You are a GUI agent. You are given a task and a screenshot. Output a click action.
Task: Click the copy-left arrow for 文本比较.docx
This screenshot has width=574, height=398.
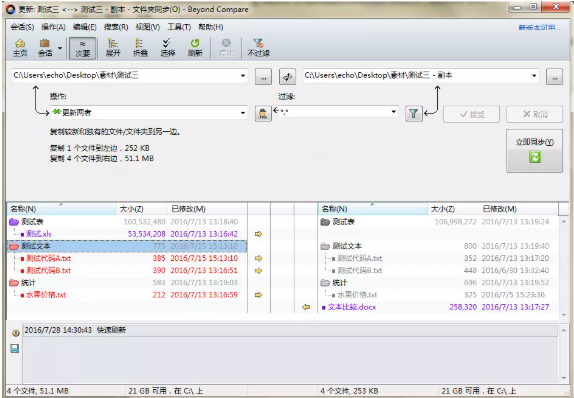(x=306, y=307)
